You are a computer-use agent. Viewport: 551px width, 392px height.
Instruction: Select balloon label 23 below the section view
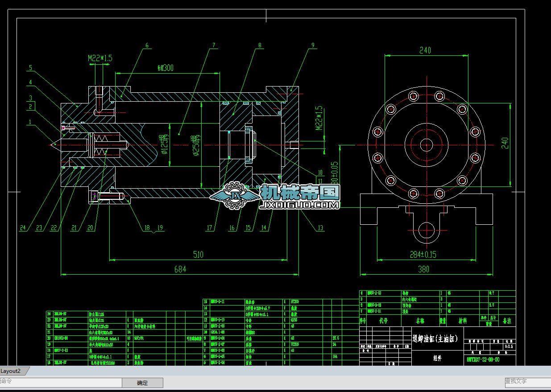pos(39,228)
